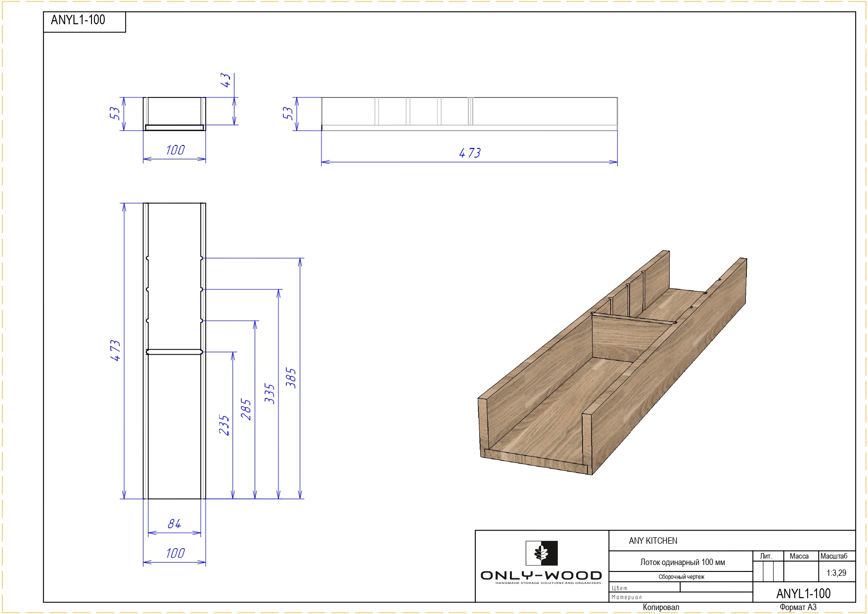
Task: Select the 'Масса' header cell
Action: click(x=799, y=556)
